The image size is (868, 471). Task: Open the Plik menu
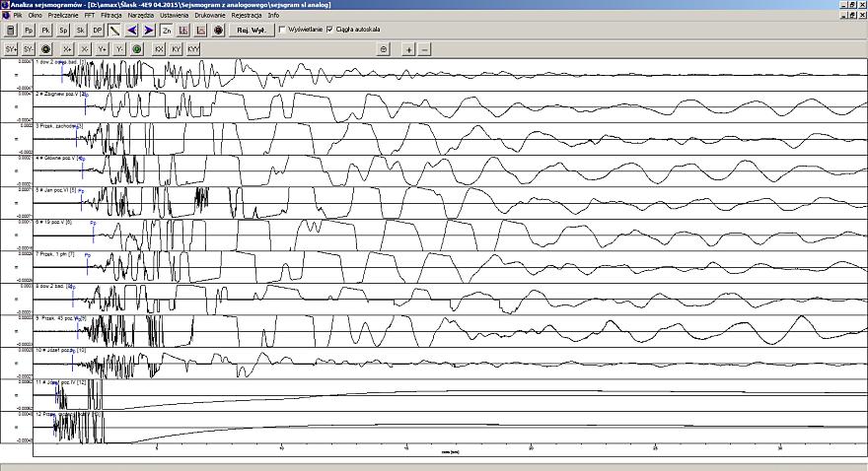(18, 16)
